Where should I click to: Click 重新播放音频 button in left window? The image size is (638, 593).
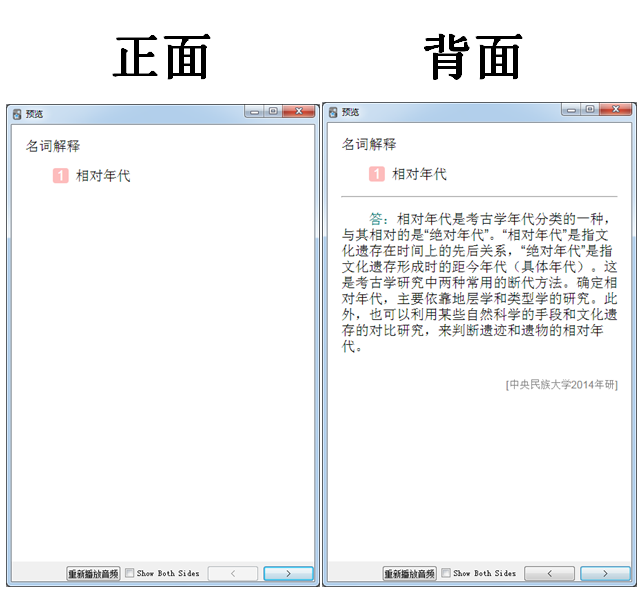coord(93,573)
